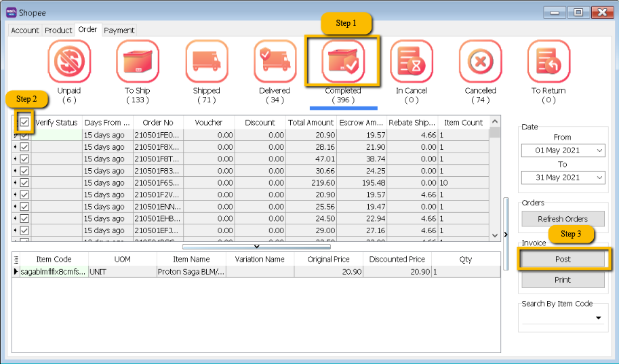Image resolution: width=619 pixels, height=364 pixels.
Task: Open the To date dropdown
Action: (x=599, y=178)
